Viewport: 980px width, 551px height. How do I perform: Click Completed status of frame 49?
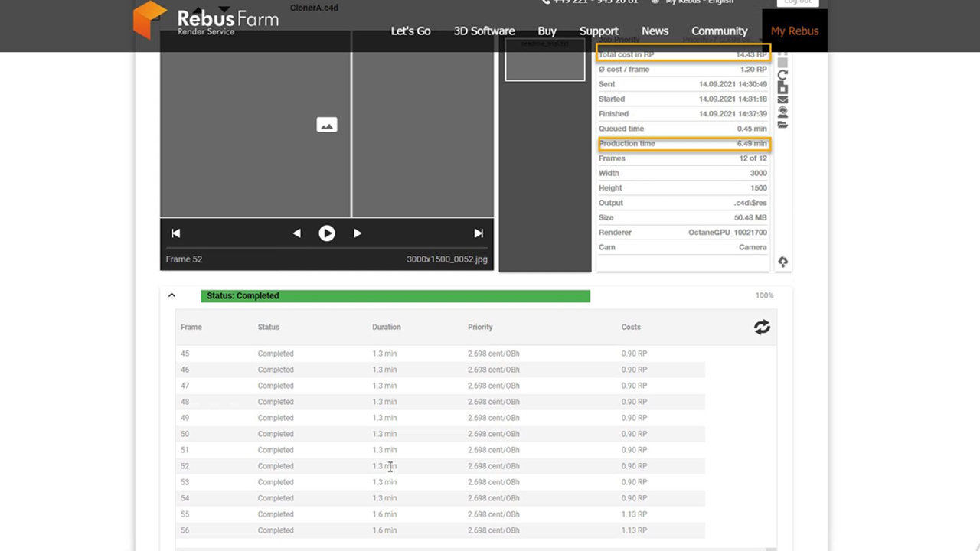click(276, 418)
